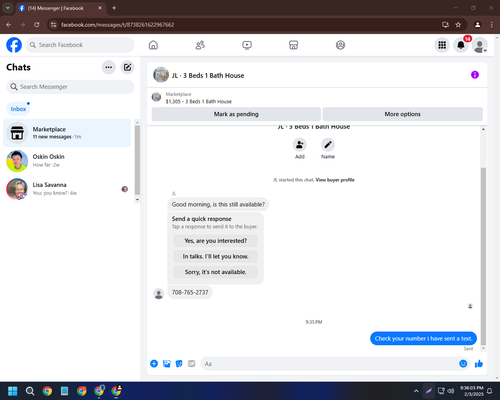The image size is (500, 400).
Task: Open the Marketplace icon in top navigation
Action: (x=293, y=45)
